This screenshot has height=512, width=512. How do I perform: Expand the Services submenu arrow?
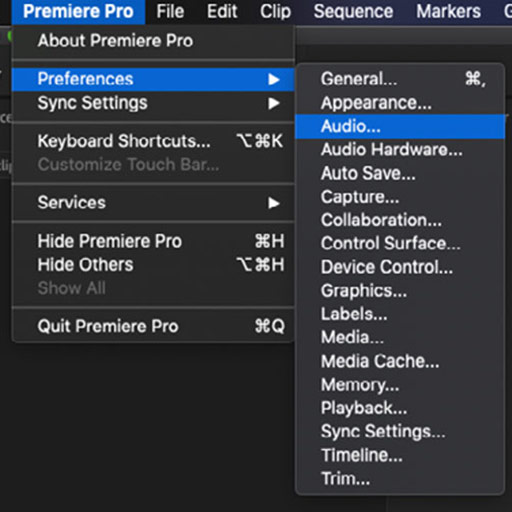point(274,203)
